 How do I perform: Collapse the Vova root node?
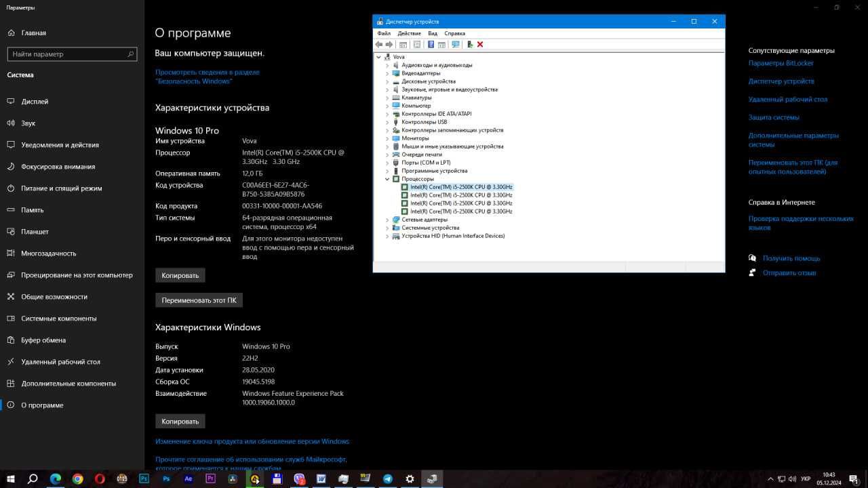(379, 57)
